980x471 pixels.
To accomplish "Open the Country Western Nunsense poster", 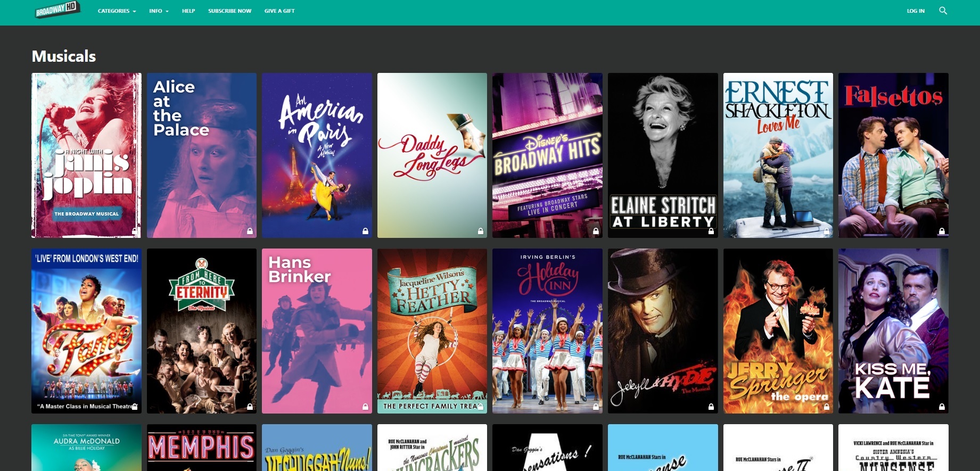I will tap(893, 448).
